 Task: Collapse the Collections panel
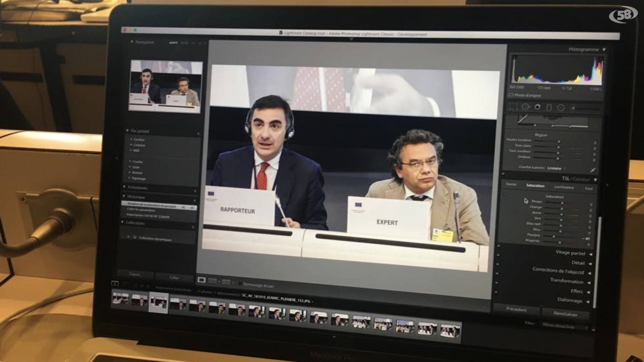click(x=123, y=222)
